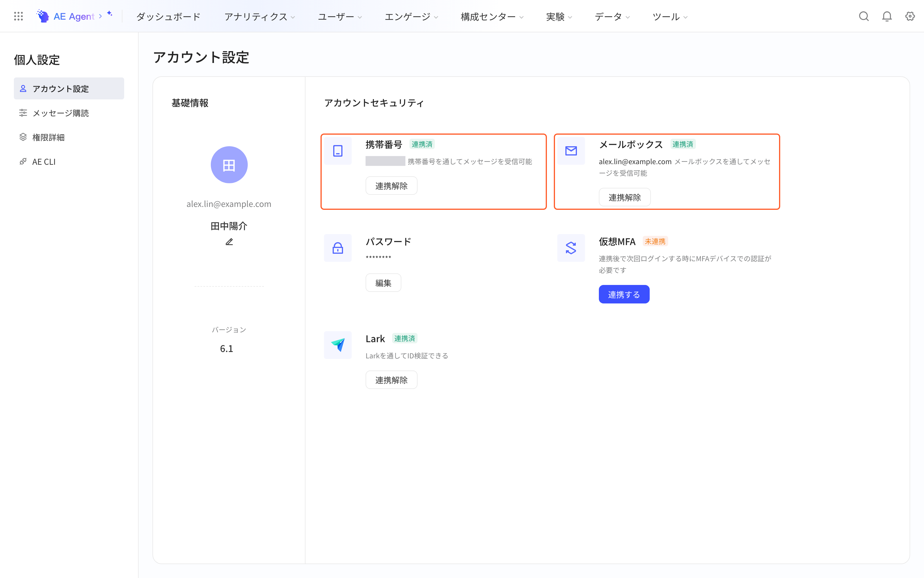The width and height of the screenshot is (924, 578).
Task: Expand the 実験 dropdown menu
Action: click(x=559, y=16)
